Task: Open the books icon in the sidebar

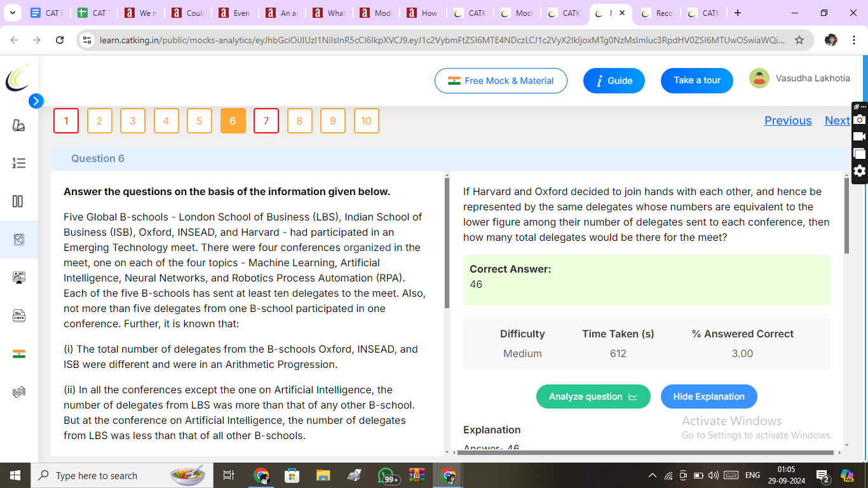Action: [18, 125]
